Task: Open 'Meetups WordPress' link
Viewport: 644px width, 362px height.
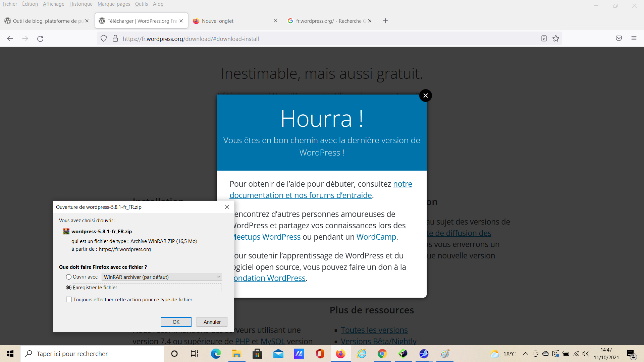Action: coord(267,237)
